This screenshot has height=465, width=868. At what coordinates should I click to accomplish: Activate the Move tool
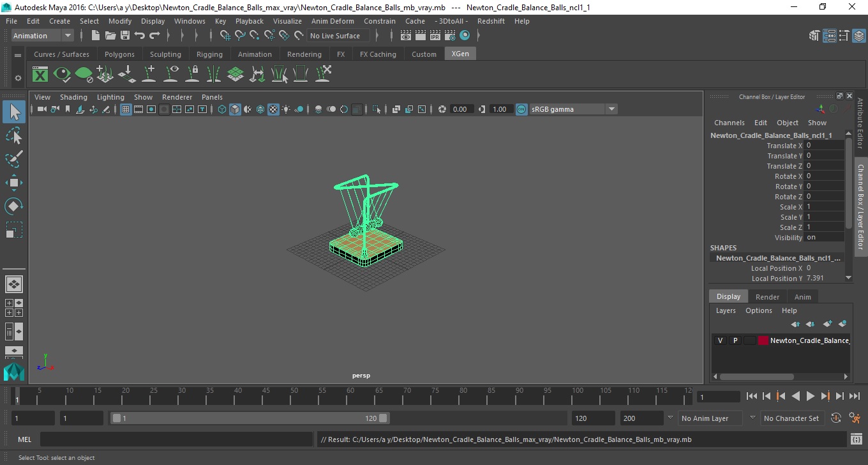pos(14,183)
